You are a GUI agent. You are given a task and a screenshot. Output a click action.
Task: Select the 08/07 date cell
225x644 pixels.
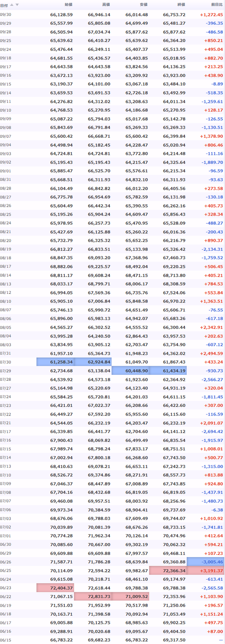[5, 310]
